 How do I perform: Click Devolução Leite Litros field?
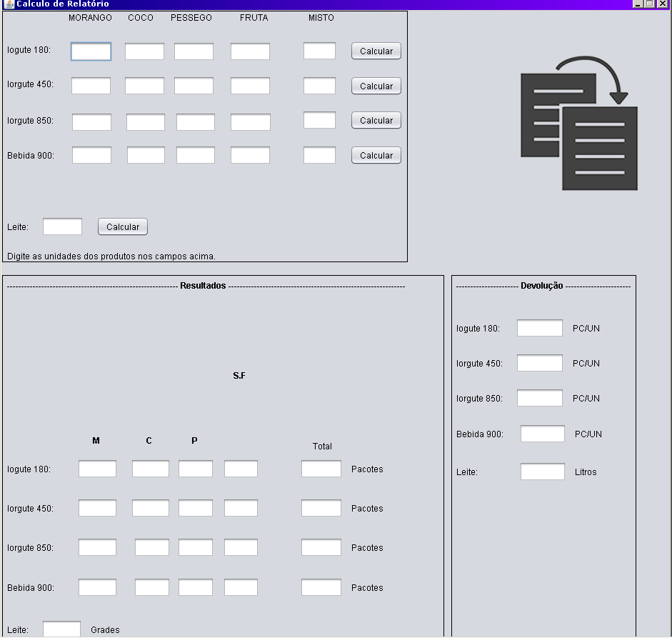[543, 472]
